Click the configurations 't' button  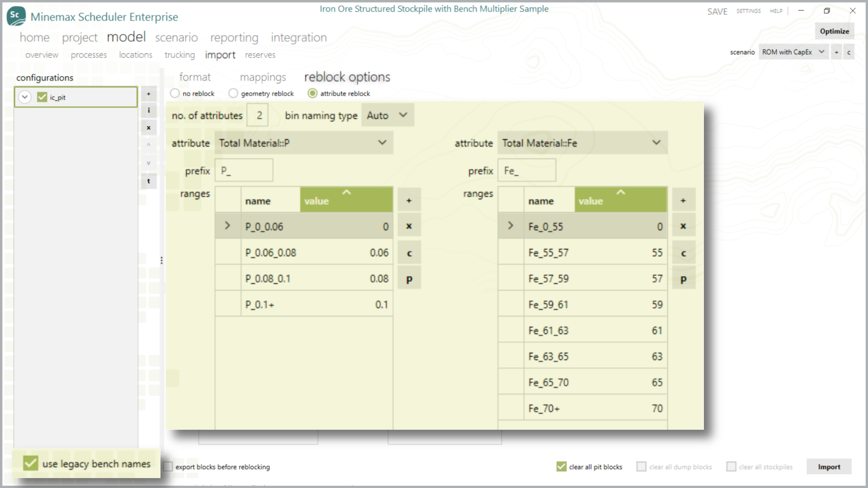point(149,181)
